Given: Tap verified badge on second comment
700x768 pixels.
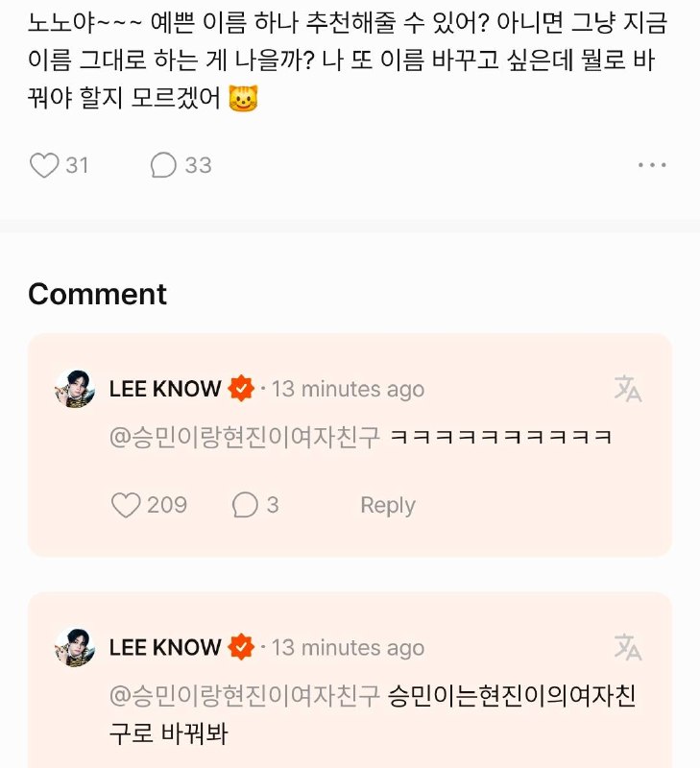Looking at the screenshot, I should (x=241, y=646).
